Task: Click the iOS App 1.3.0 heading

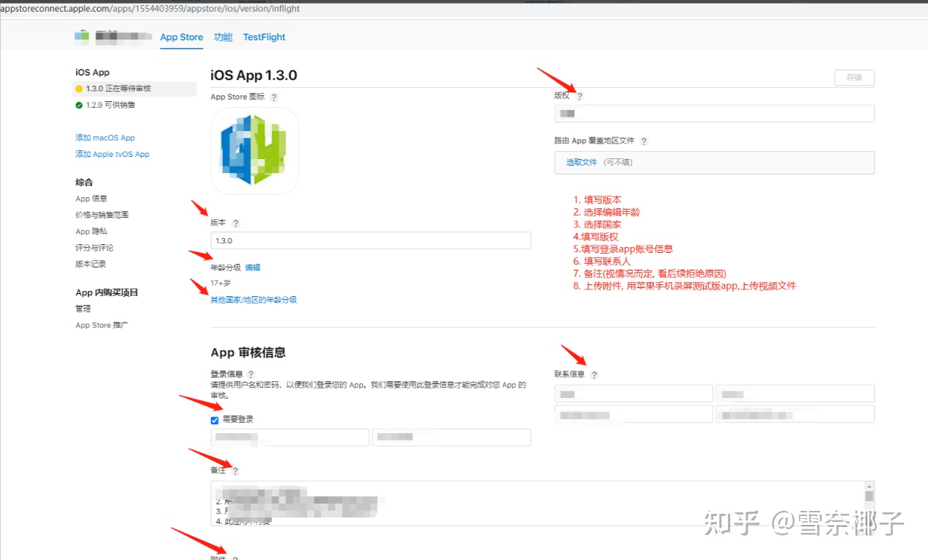Action: click(254, 75)
